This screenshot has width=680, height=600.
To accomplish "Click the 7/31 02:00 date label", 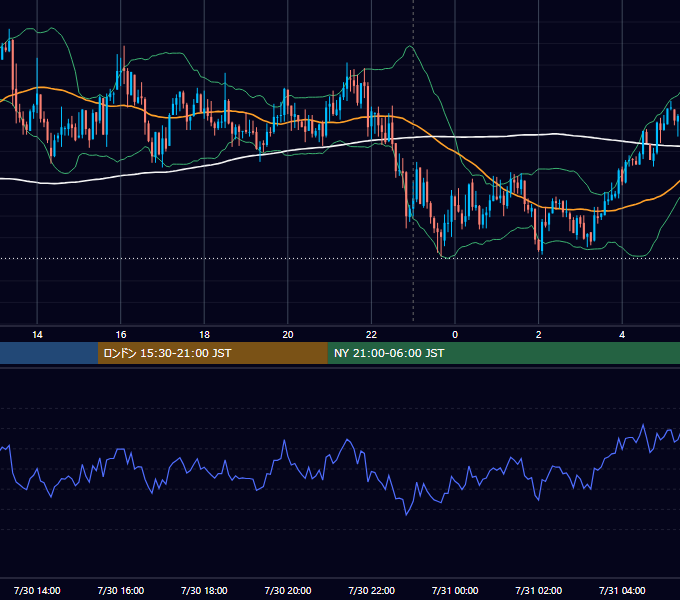I will [x=539, y=590].
